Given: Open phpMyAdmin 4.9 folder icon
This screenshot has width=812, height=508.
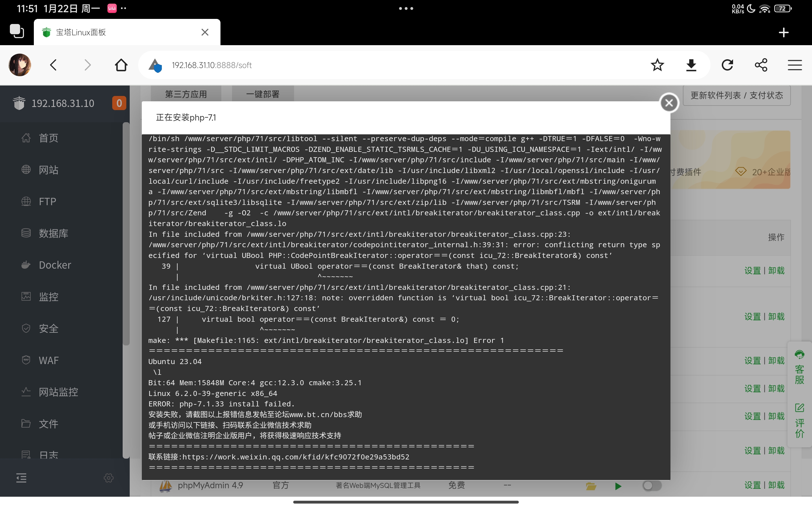Looking at the screenshot, I should [591, 486].
